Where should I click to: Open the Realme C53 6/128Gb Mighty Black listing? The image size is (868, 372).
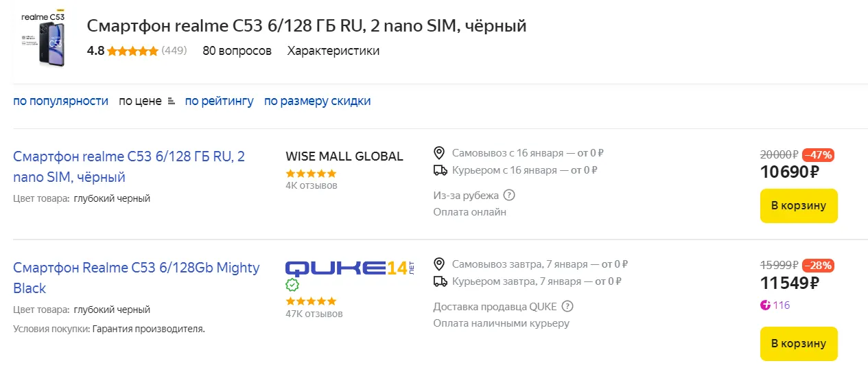click(136, 277)
